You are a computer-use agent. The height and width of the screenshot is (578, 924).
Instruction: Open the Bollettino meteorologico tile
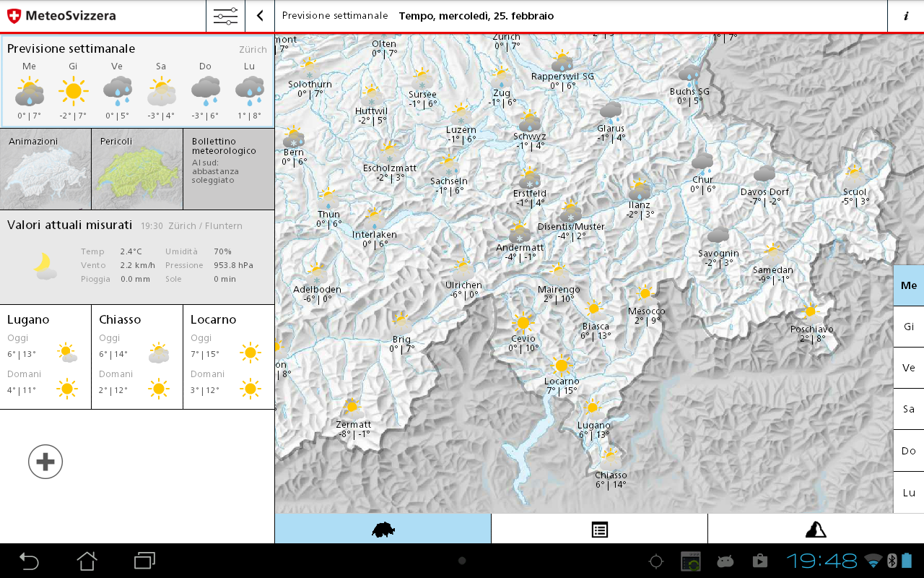(x=229, y=169)
